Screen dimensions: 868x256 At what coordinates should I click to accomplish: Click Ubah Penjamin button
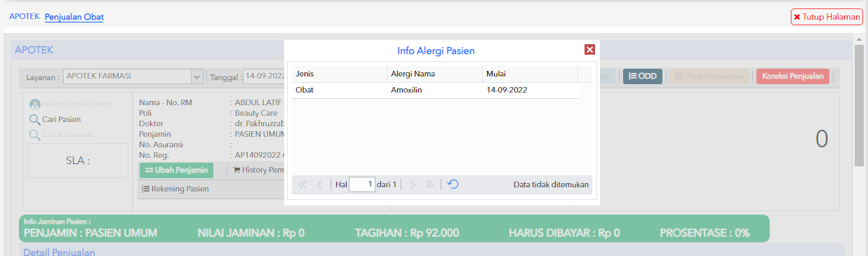[x=176, y=170]
